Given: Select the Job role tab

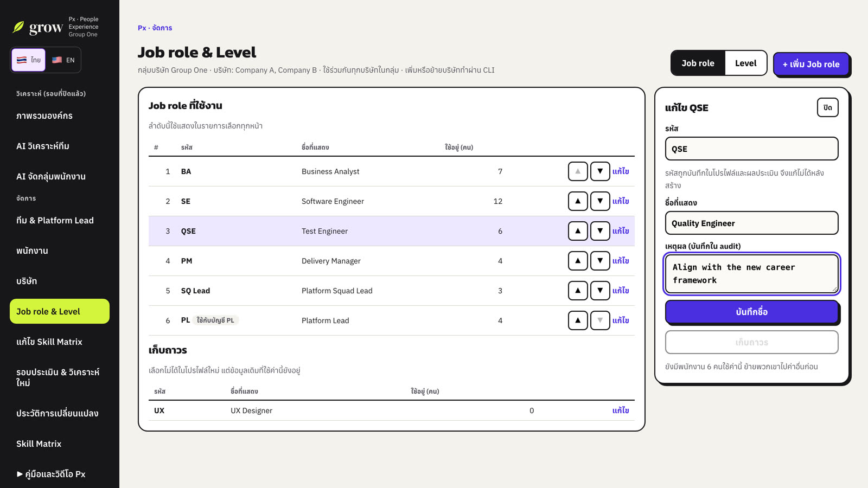Looking at the screenshot, I should pos(698,63).
